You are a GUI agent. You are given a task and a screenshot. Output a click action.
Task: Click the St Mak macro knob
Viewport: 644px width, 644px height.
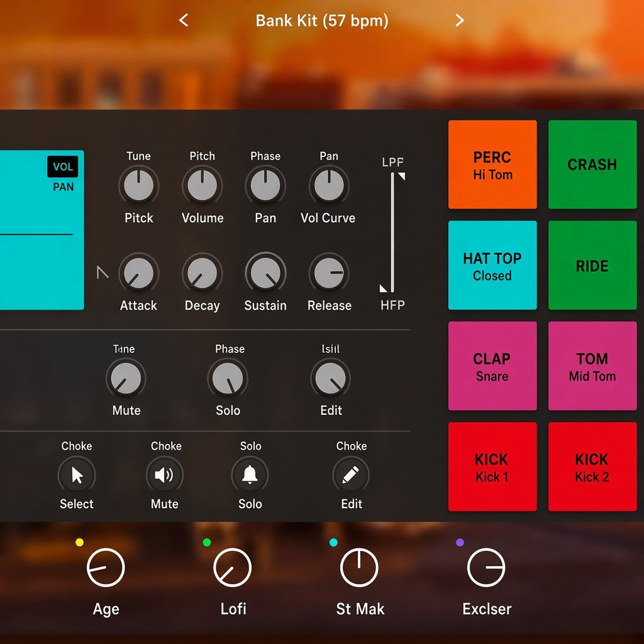(x=359, y=568)
